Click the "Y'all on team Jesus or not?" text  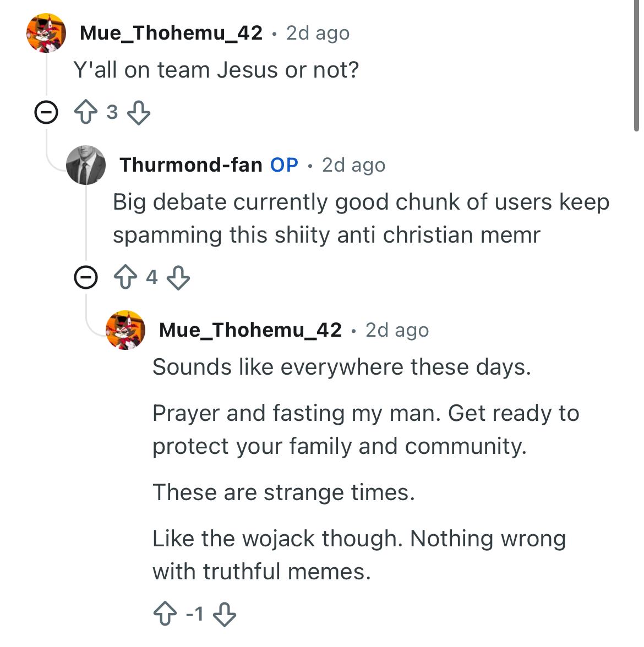[x=216, y=70]
